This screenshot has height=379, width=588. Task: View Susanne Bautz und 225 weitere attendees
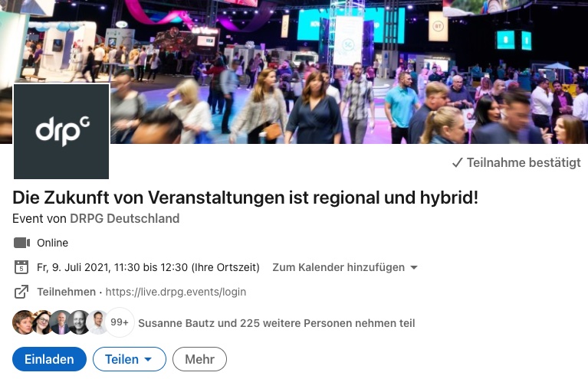(277, 323)
